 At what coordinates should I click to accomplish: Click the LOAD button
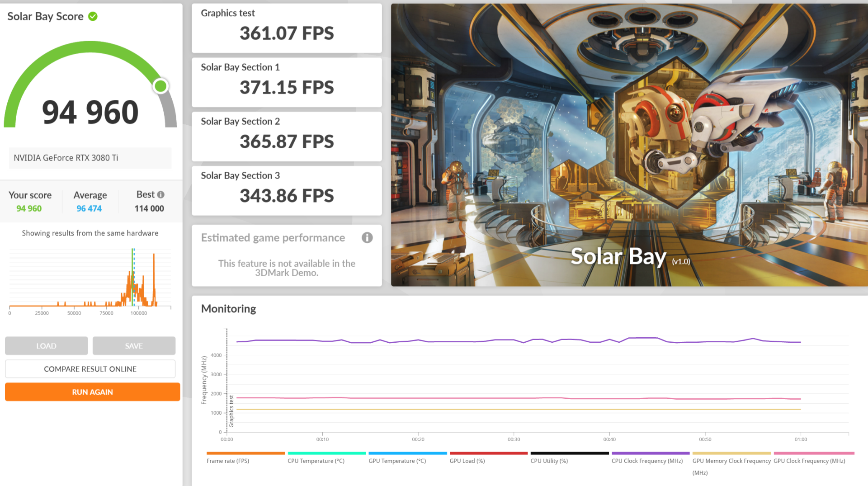pyautogui.click(x=47, y=346)
